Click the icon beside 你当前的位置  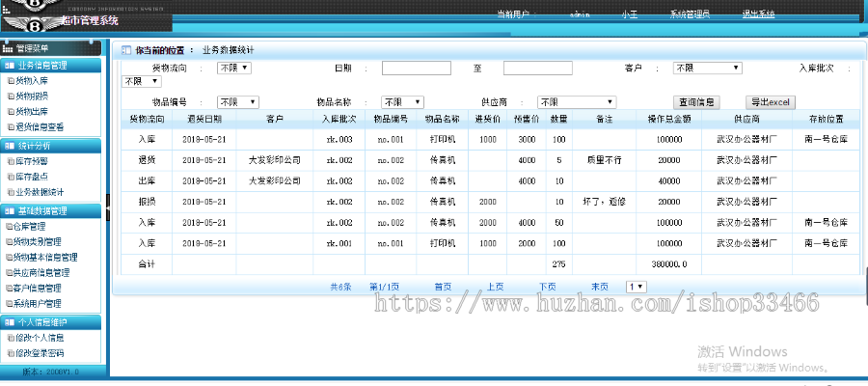coord(125,50)
